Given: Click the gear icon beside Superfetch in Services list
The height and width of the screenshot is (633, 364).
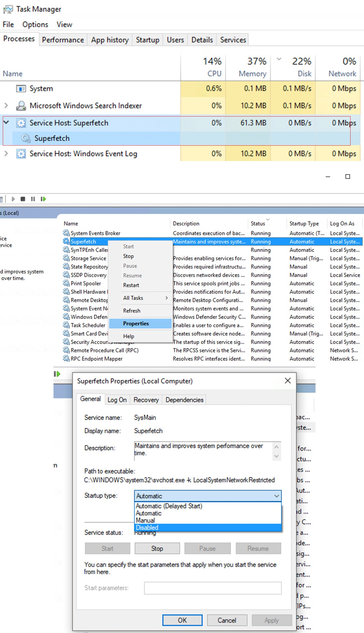Looking at the screenshot, I should click(66, 241).
